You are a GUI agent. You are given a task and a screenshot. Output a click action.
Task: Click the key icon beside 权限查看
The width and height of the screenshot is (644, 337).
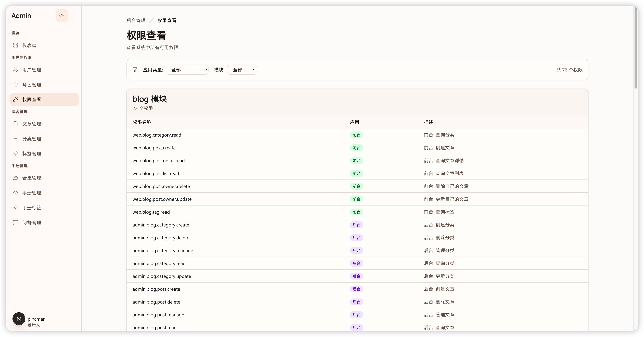[x=16, y=99]
